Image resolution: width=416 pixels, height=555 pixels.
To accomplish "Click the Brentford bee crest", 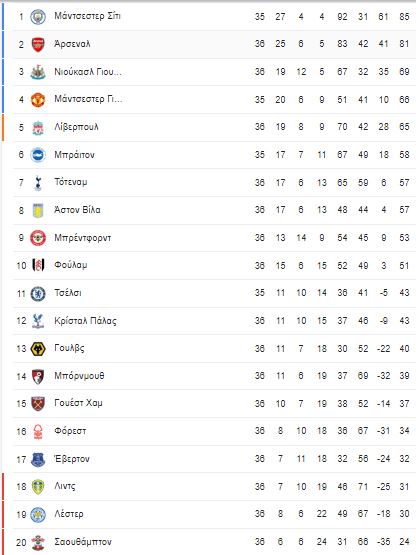I will [38, 238].
